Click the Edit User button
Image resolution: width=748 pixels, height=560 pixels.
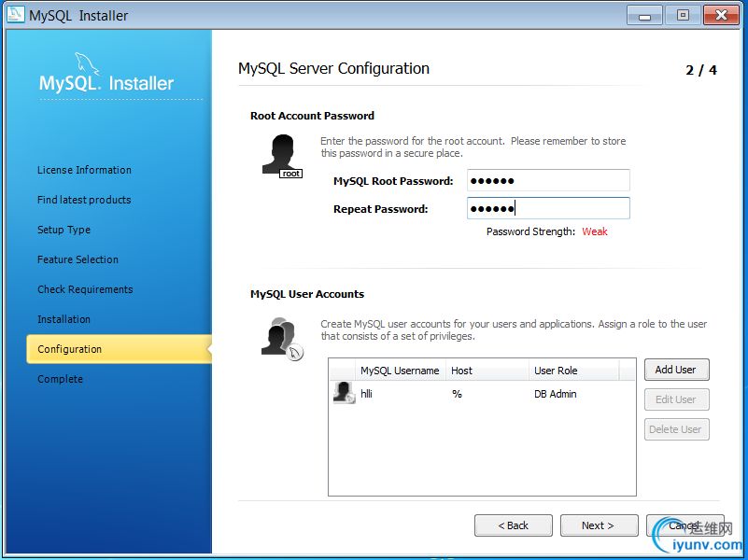676,399
